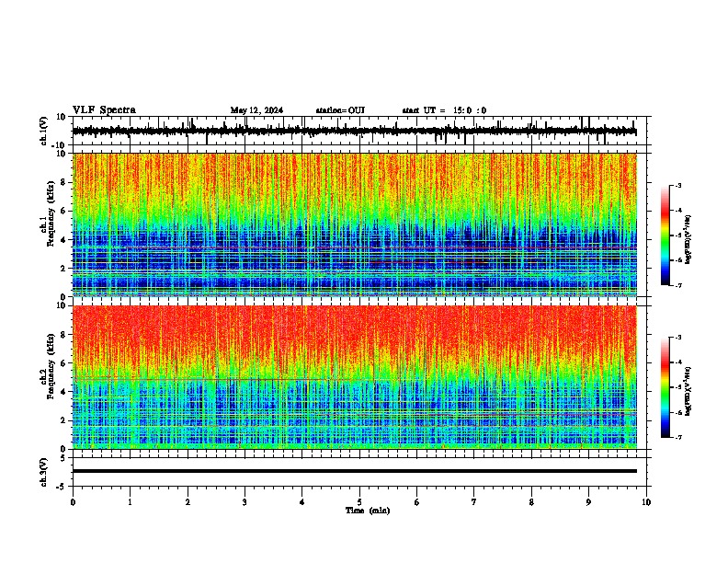The image size is (728, 563).
Task: Click the '-7' label on ch.2 color bar
Action: 677,438
